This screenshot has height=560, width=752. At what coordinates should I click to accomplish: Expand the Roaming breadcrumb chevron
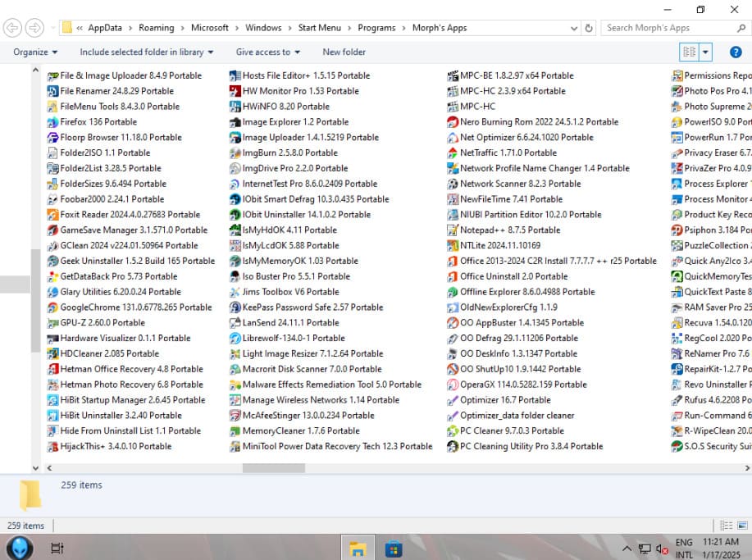182,29
